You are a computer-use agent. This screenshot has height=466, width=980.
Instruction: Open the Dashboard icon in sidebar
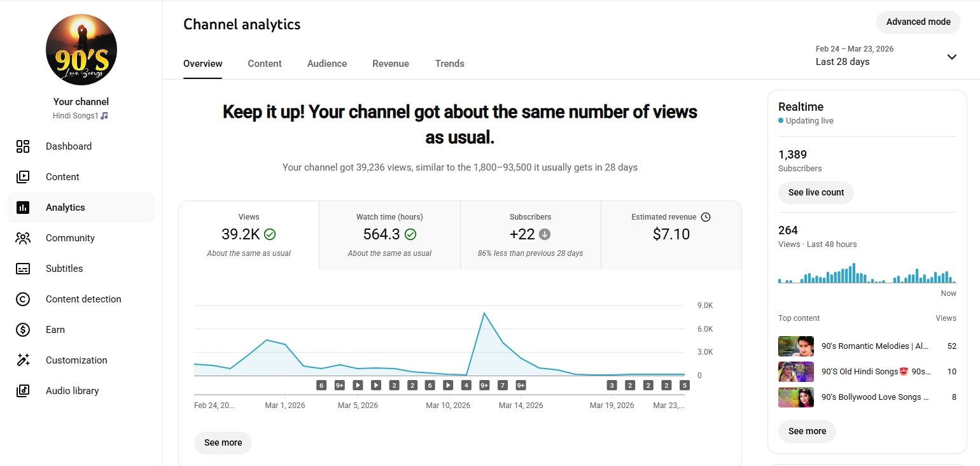[23, 146]
